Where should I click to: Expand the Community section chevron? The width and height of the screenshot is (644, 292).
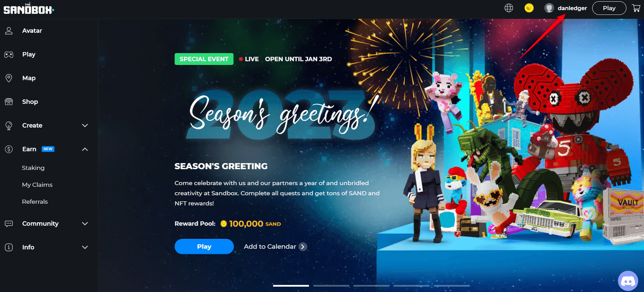coord(85,224)
